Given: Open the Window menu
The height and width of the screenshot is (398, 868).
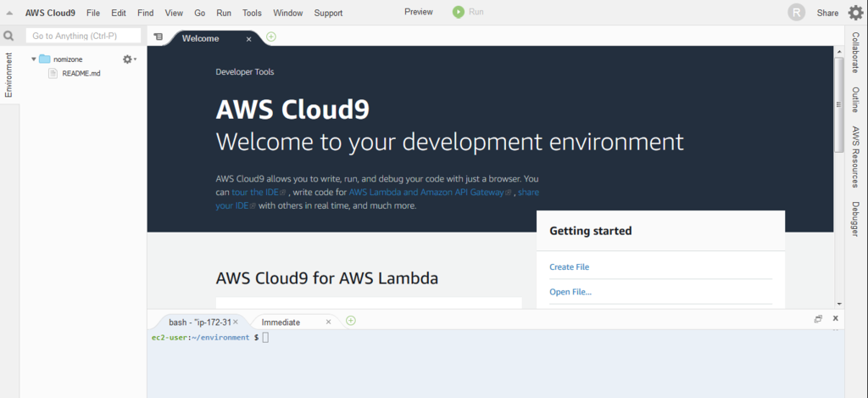Looking at the screenshot, I should pyautogui.click(x=288, y=13).
